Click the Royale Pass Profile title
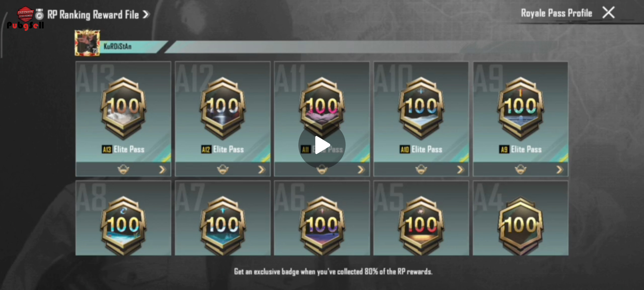This screenshot has width=644, height=290. click(x=557, y=13)
